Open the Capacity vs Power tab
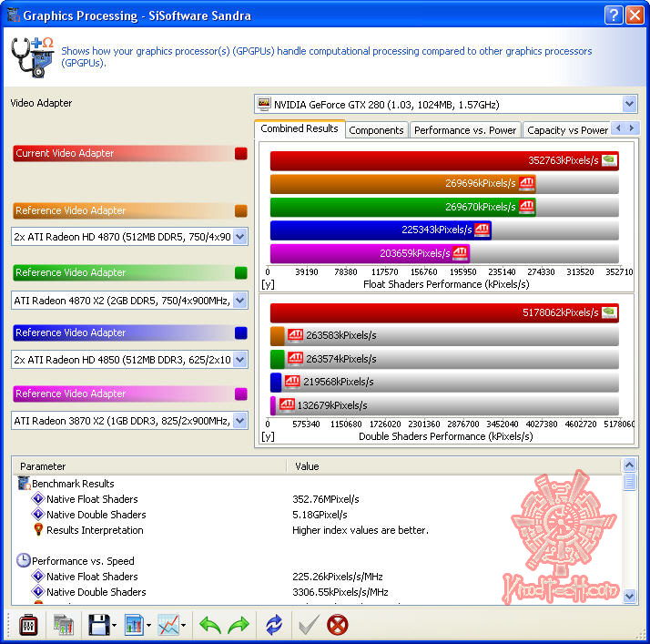 pos(567,130)
